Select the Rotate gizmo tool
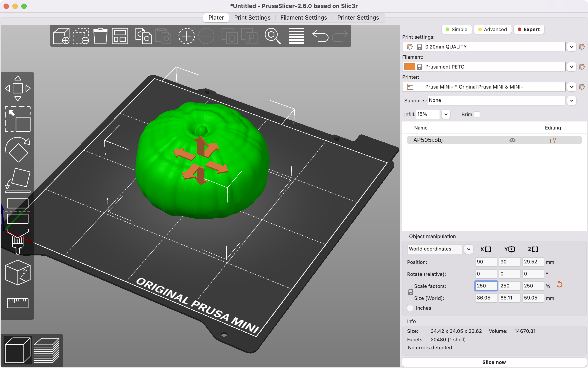588x368 pixels. click(x=18, y=150)
